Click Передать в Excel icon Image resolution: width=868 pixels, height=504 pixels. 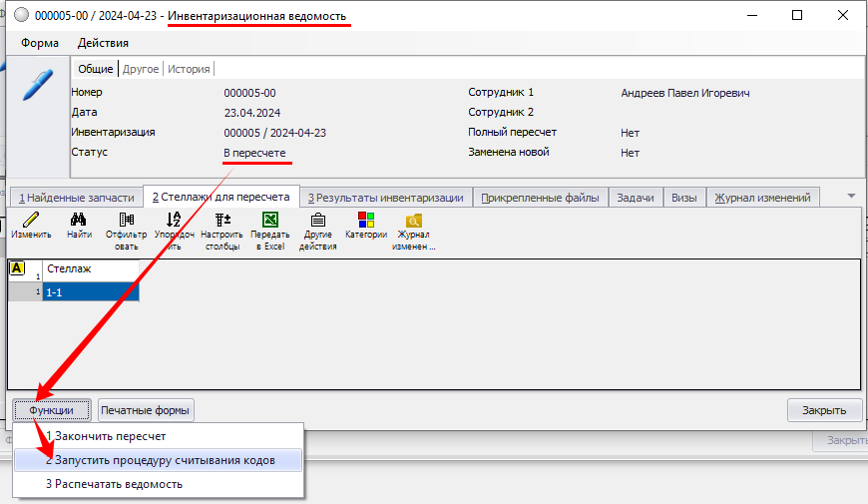tap(269, 222)
